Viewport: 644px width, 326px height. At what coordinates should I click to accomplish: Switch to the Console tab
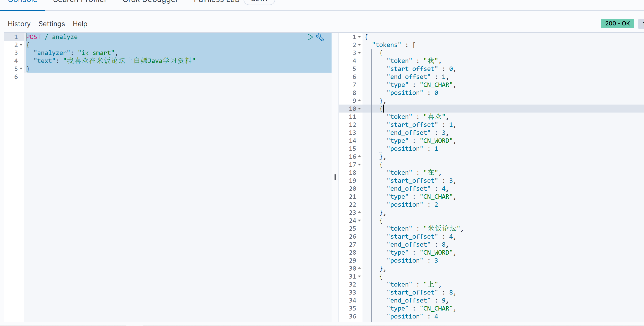[x=22, y=2]
